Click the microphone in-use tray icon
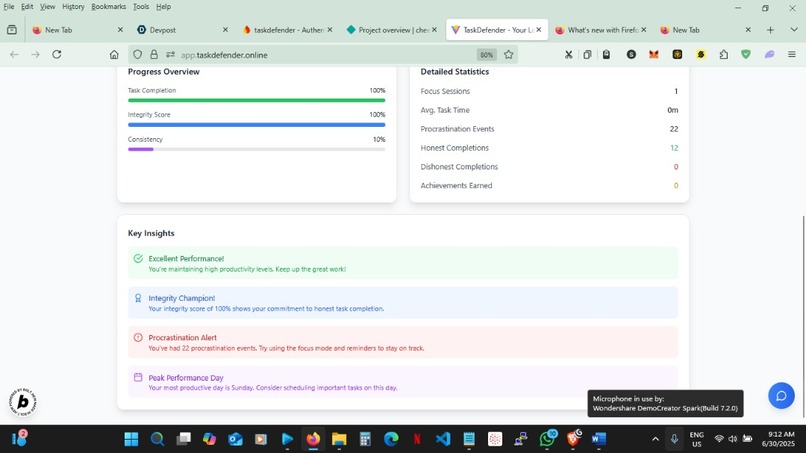Screen dimensions: 806x453 (x=674, y=439)
